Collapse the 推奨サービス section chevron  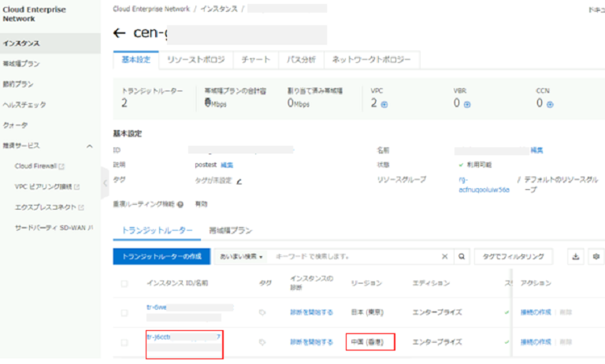(90, 146)
